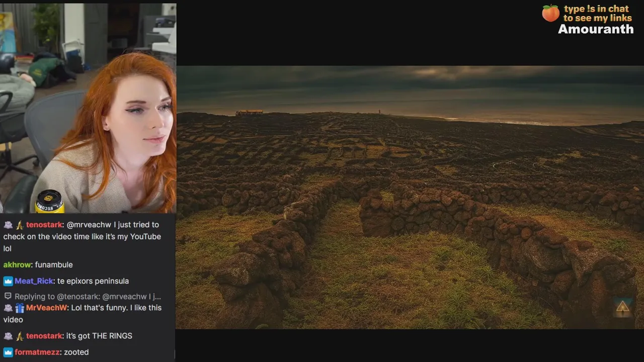Open tenostark's profile from the YouTube message
The height and width of the screenshot is (362, 644).
click(x=44, y=225)
